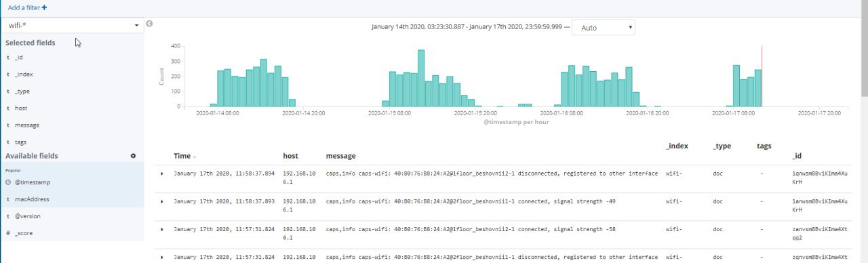Click the Selected fields heading

click(31, 43)
